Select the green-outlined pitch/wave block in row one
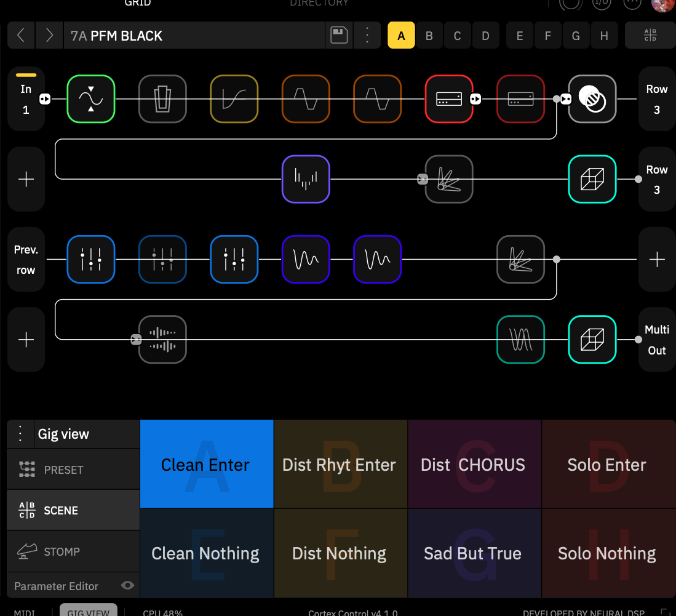The height and width of the screenshot is (616, 676). tap(91, 99)
